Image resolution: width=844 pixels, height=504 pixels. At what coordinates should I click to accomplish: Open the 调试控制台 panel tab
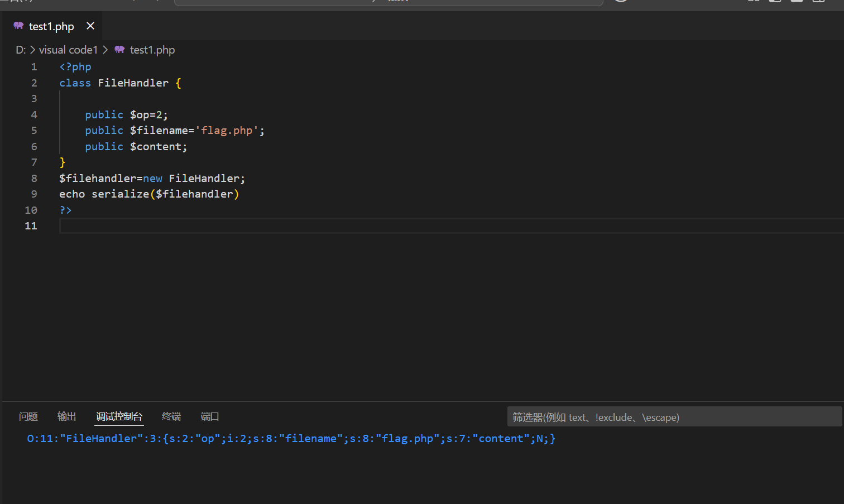pos(119,416)
